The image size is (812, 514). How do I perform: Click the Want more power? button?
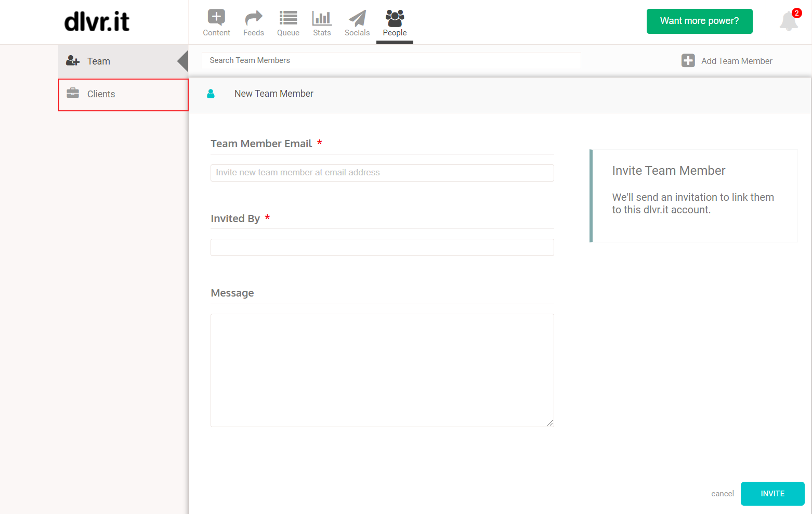[700, 21]
